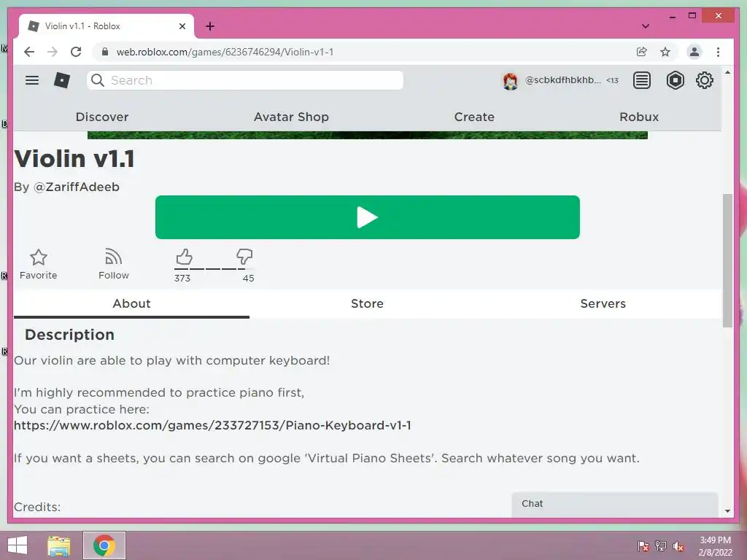Open profile @scbkdfhbkhb username link

click(x=562, y=80)
